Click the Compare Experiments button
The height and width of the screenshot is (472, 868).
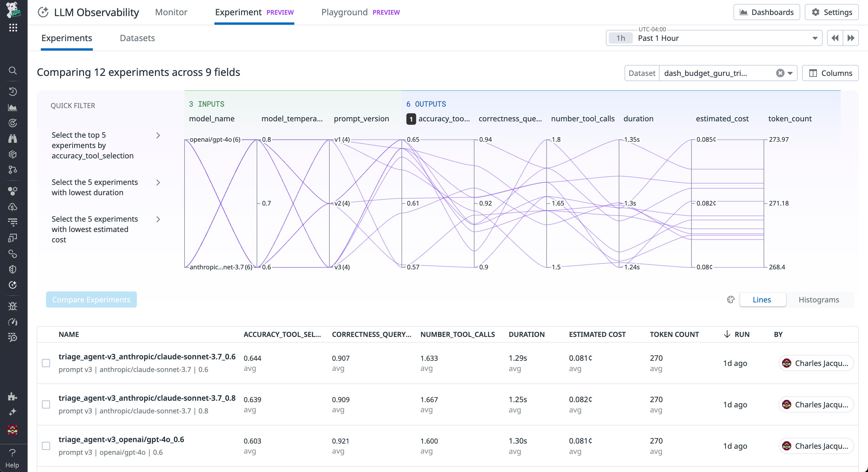pos(91,300)
